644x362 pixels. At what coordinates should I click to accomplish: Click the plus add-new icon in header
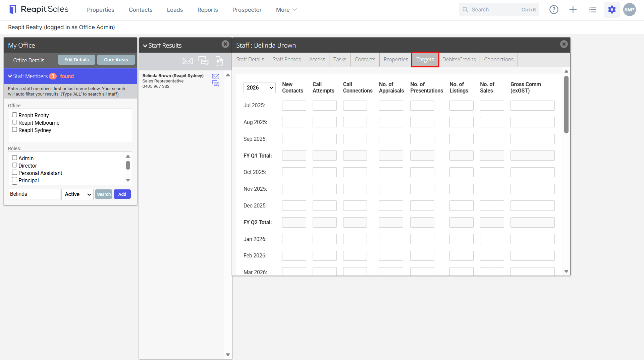573,10
